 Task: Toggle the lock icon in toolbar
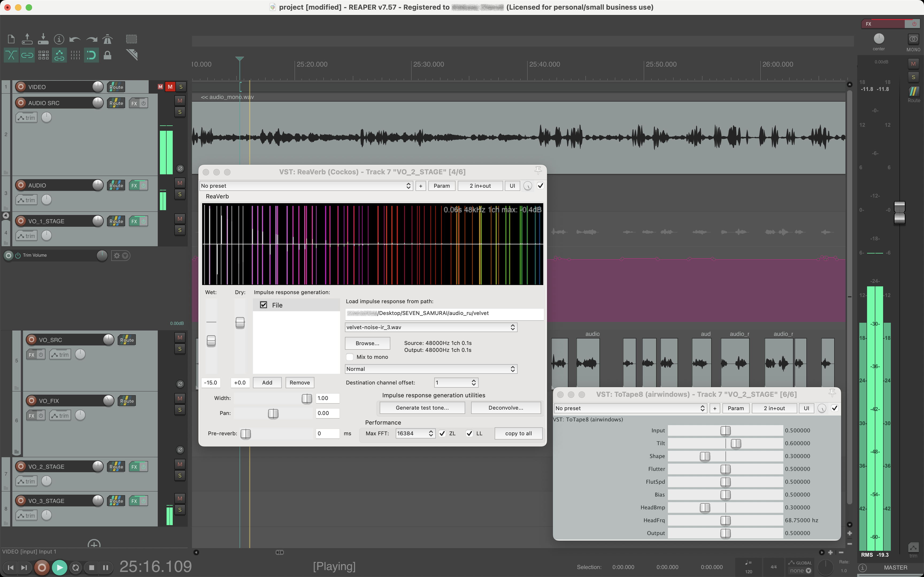[107, 55]
